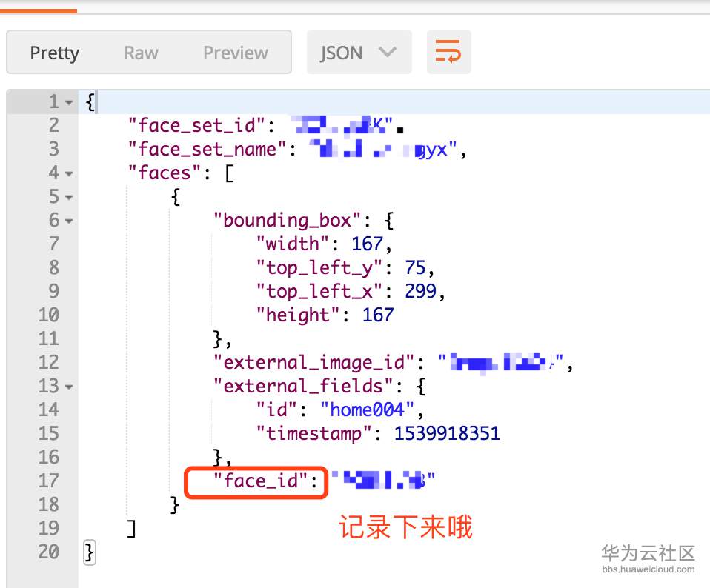Click the "top_left_y" key text

tap(319, 268)
